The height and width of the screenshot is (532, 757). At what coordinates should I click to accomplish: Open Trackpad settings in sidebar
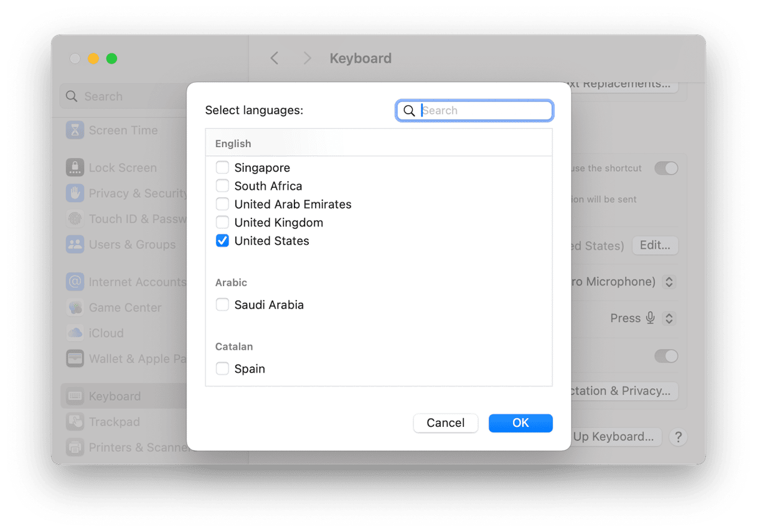(114, 422)
